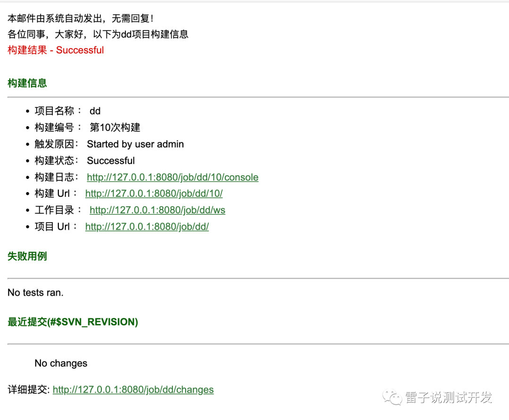Screen dimensions: 509x420
Task: Click the '构建编号' label
Action: 58,128
